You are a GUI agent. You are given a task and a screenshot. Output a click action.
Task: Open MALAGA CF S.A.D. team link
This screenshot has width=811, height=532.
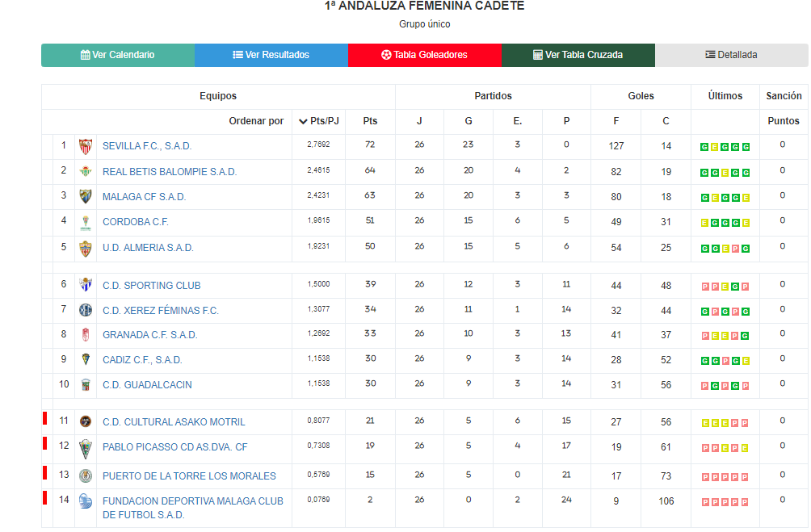(144, 197)
